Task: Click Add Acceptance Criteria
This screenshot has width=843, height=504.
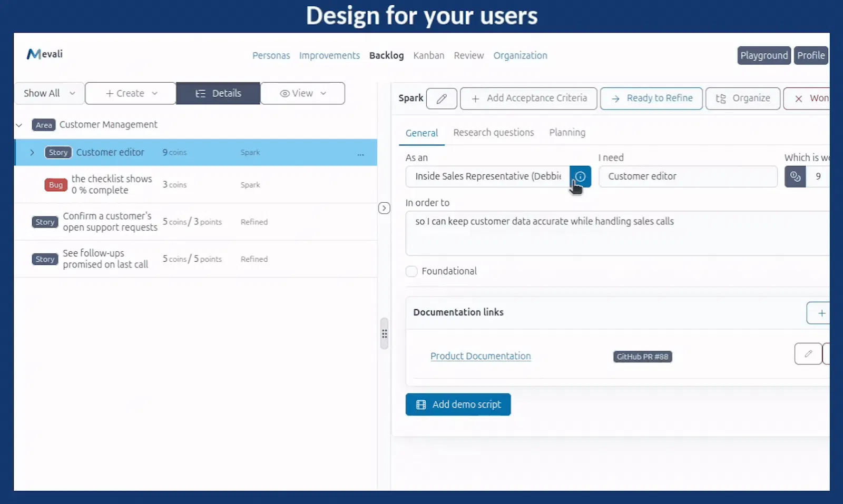Action: [528, 98]
